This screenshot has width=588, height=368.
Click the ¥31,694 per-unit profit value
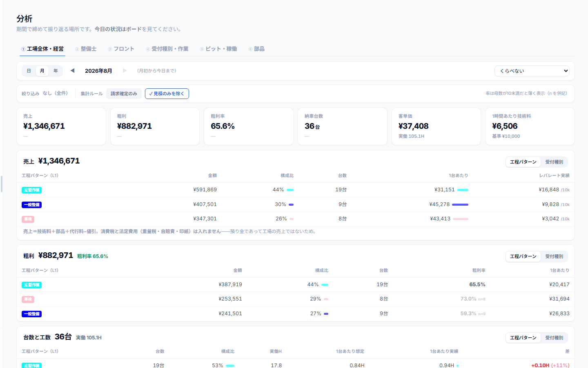coord(559,299)
